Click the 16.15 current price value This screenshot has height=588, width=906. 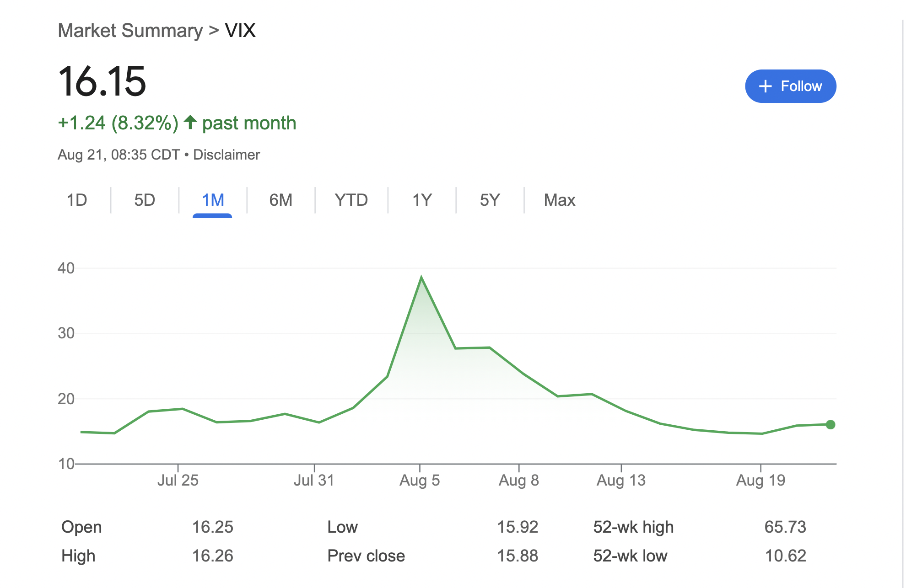point(102,81)
